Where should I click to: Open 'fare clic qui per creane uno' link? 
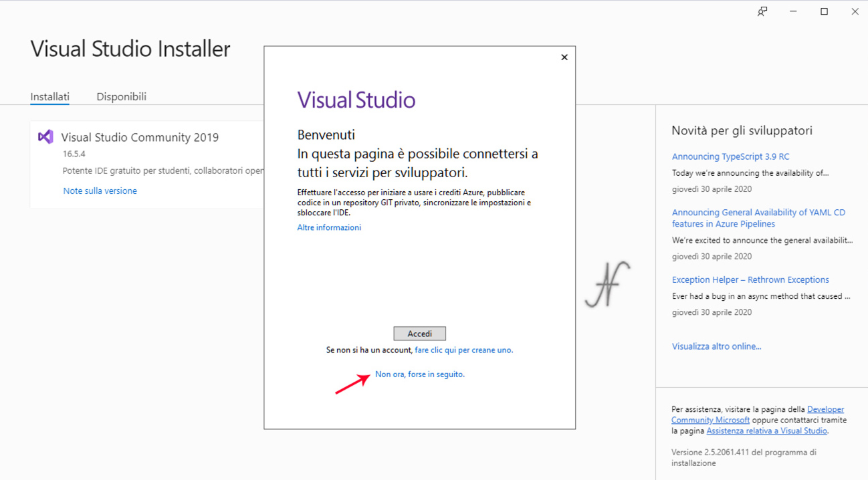click(x=463, y=350)
